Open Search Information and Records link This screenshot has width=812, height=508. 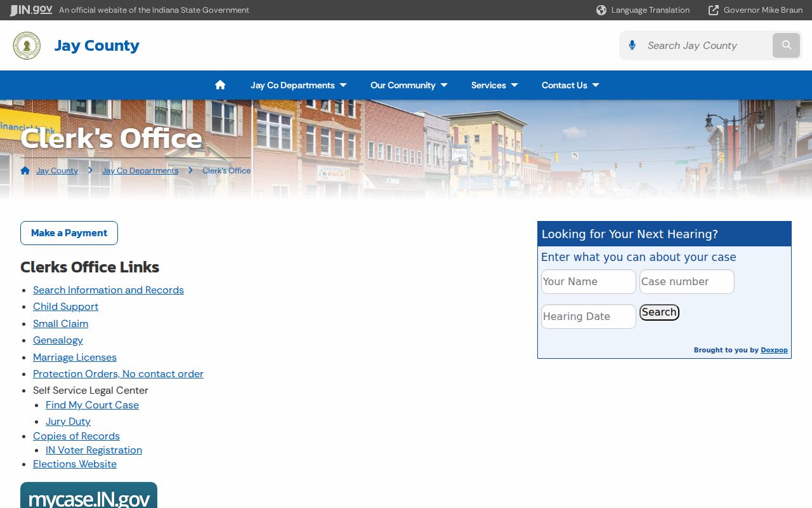[108, 290]
